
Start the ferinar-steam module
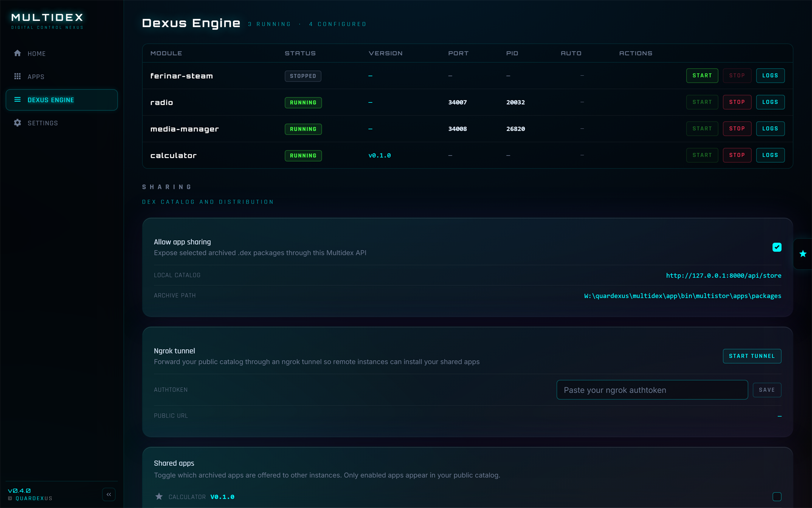(702, 76)
